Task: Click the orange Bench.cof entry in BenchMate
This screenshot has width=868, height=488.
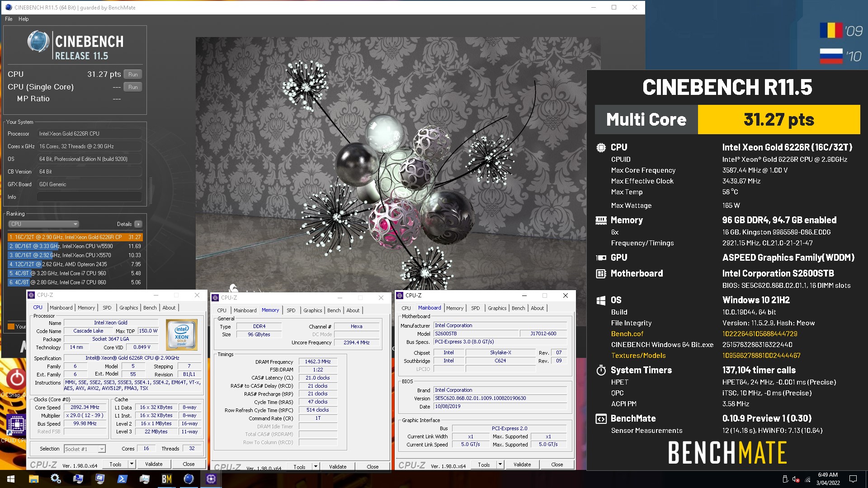Action: [x=627, y=334]
